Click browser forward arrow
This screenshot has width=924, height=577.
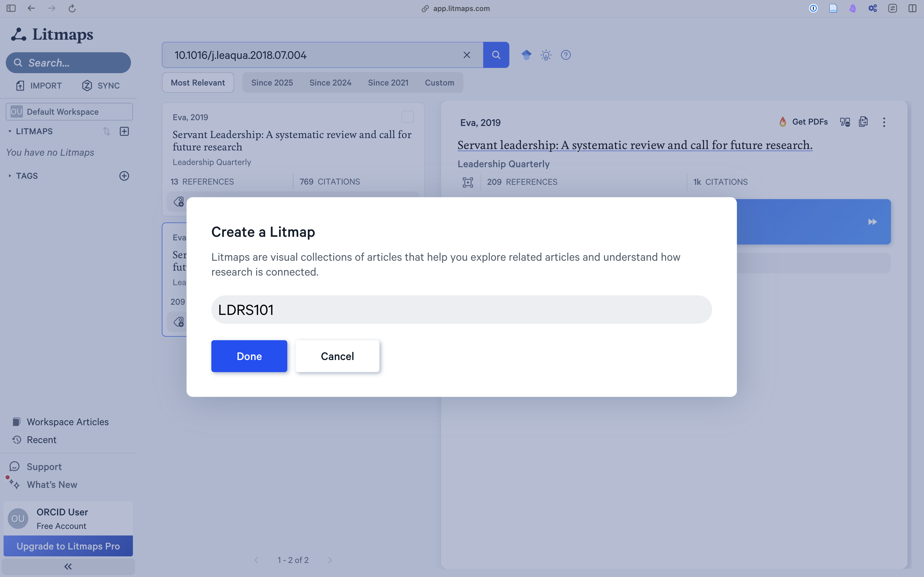(51, 8)
